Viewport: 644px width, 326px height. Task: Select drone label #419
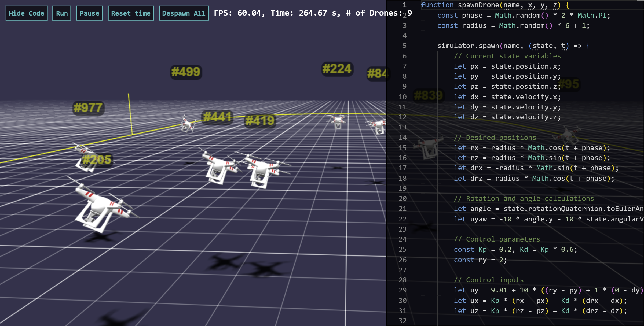point(260,121)
